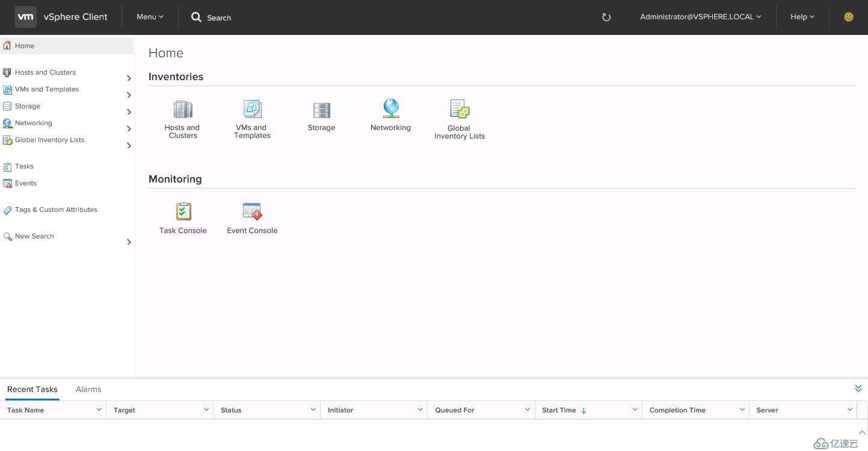The image size is (868, 451).
Task: Click the Global Inventory Lists sidebar label
Action: point(50,140)
